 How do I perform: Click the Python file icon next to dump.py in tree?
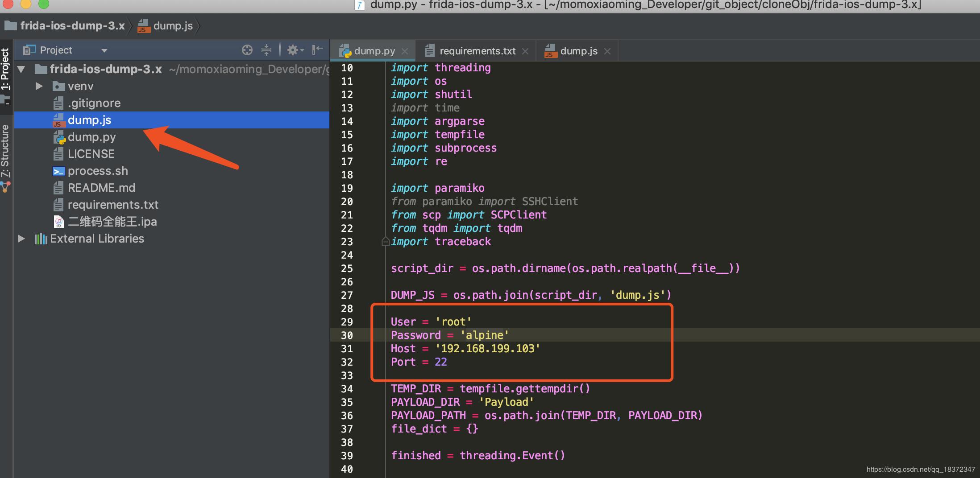(x=59, y=137)
